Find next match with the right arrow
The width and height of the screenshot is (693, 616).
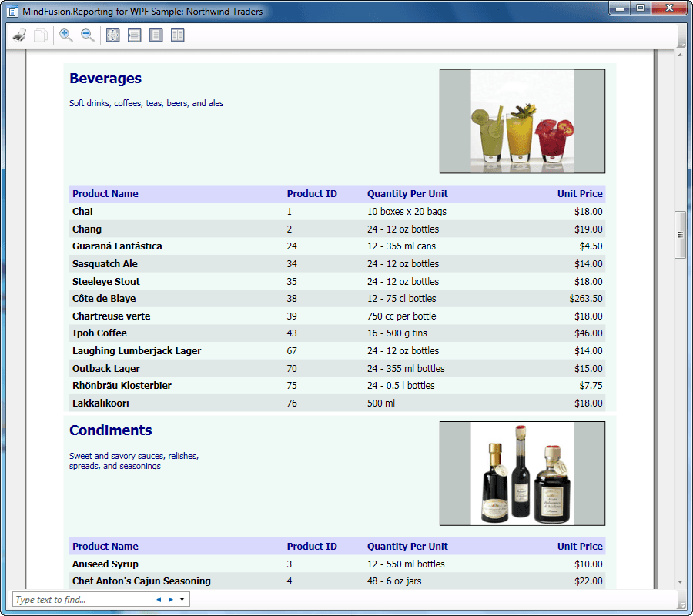pyautogui.click(x=171, y=600)
